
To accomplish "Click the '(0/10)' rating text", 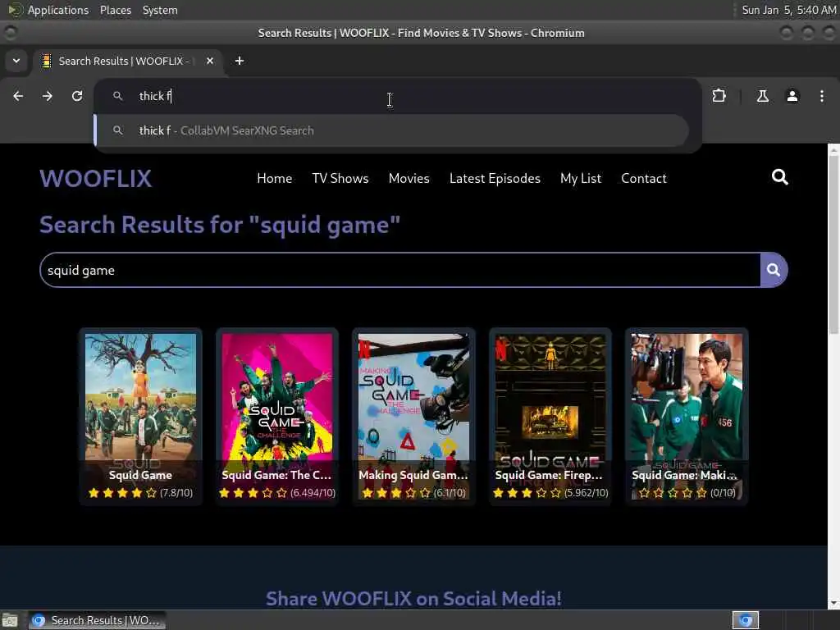I will point(723,493).
